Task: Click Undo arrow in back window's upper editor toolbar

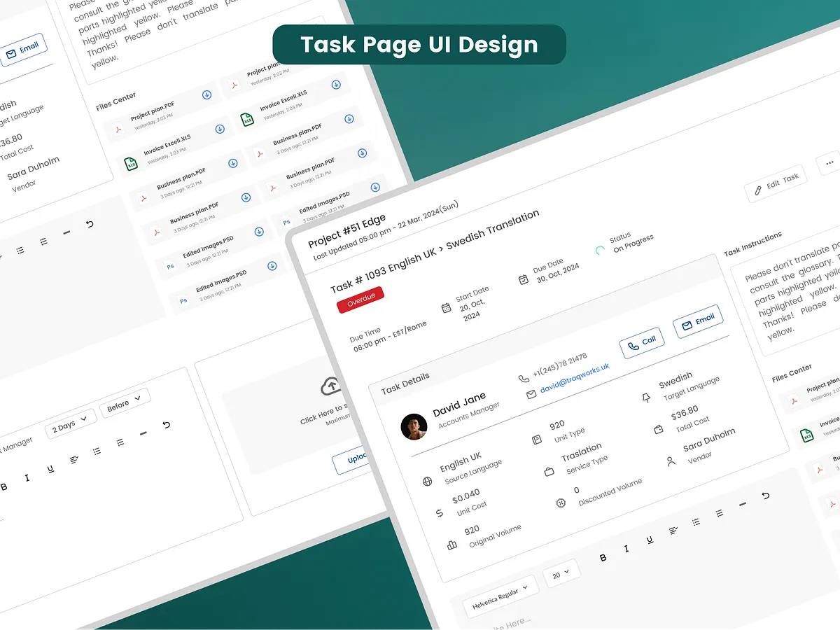Action: 90,224
